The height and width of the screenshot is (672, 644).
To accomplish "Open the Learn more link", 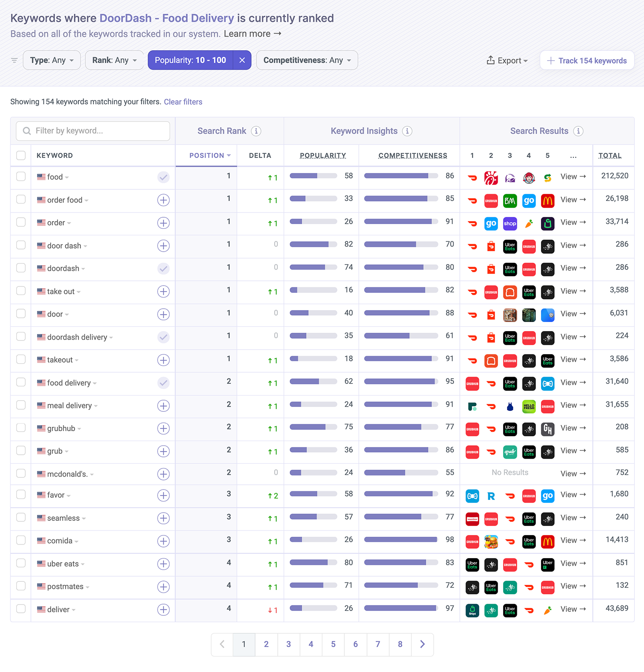I will coord(252,33).
